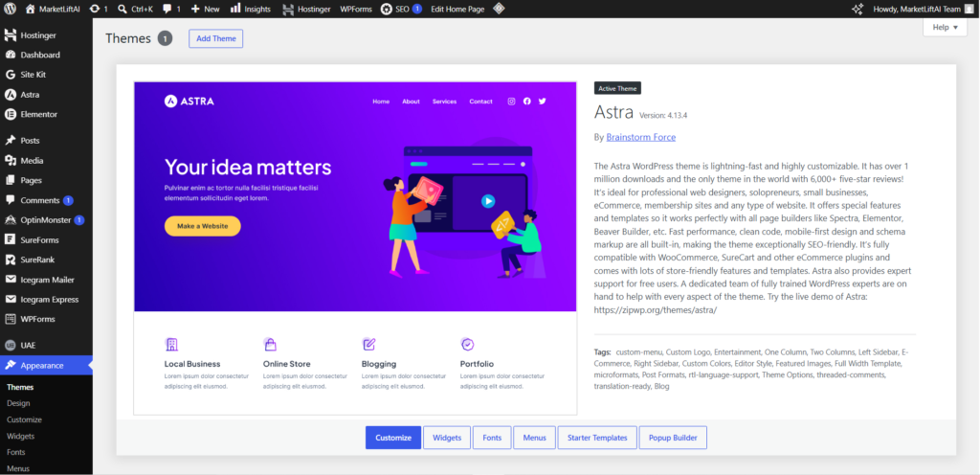Click the Astra version 4.13.4 text

point(663,116)
